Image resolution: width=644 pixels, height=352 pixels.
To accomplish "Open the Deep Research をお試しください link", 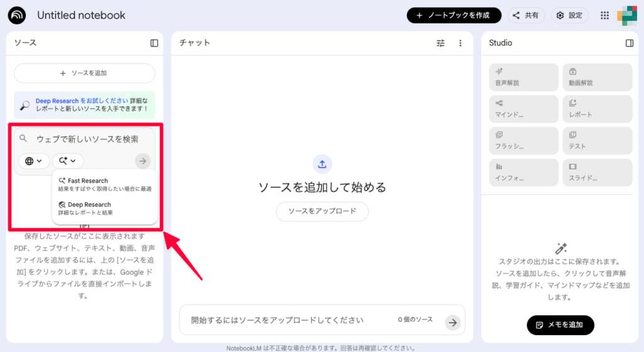I will pos(82,101).
